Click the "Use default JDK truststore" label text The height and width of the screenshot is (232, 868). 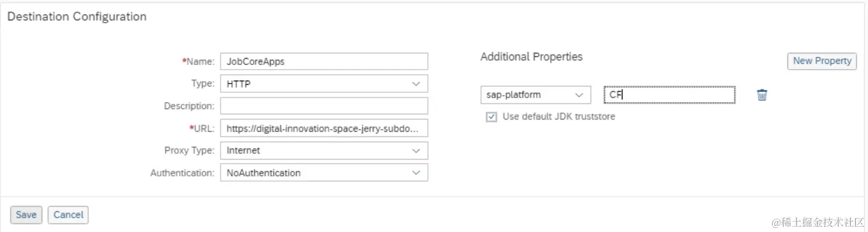(559, 117)
